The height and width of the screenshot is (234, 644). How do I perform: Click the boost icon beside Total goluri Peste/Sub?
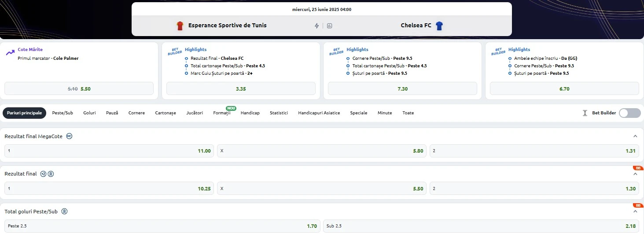click(x=64, y=212)
